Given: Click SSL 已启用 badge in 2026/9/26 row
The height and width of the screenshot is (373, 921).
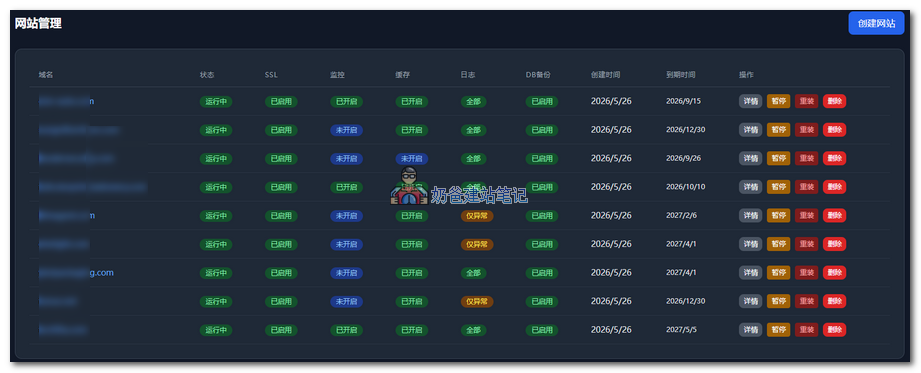Looking at the screenshot, I should tap(281, 159).
